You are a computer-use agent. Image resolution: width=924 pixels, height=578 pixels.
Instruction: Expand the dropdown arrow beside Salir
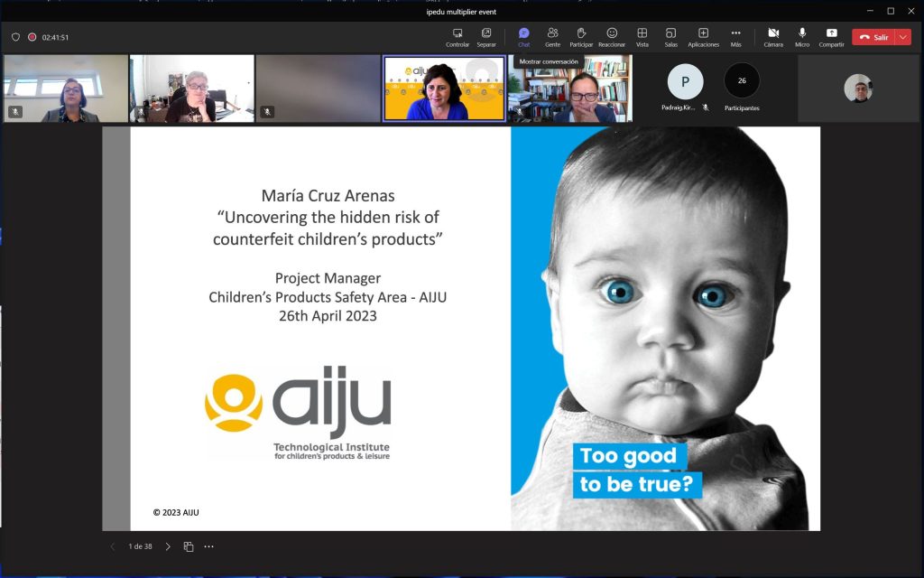[x=902, y=37]
